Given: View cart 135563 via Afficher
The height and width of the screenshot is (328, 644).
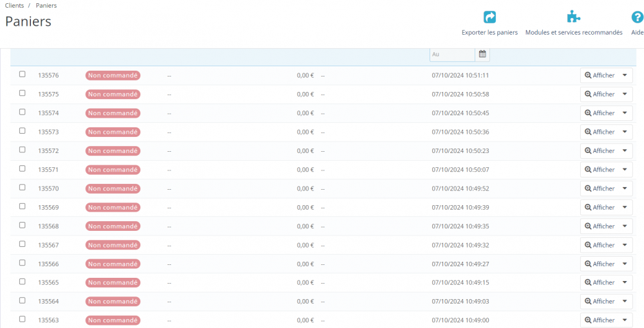Looking at the screenshot, I should (x=600, y=320).
